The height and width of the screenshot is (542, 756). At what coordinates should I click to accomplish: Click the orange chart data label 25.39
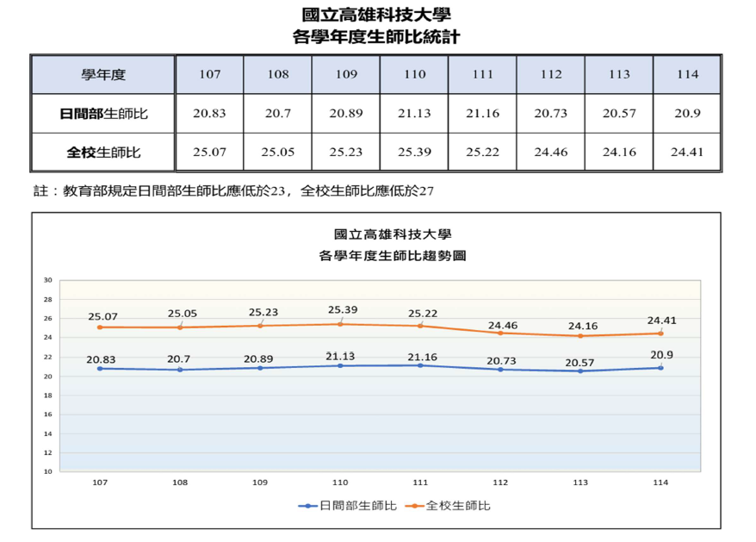click(343, 310)
